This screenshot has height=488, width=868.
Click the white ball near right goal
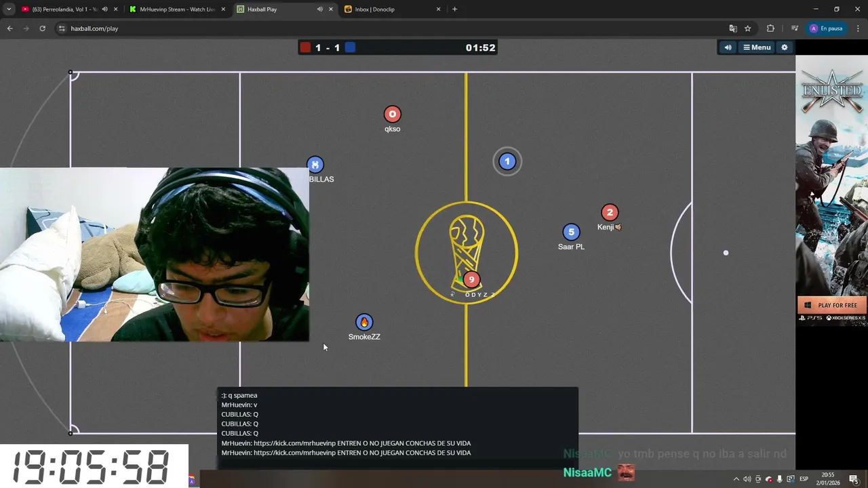point(726,253)
